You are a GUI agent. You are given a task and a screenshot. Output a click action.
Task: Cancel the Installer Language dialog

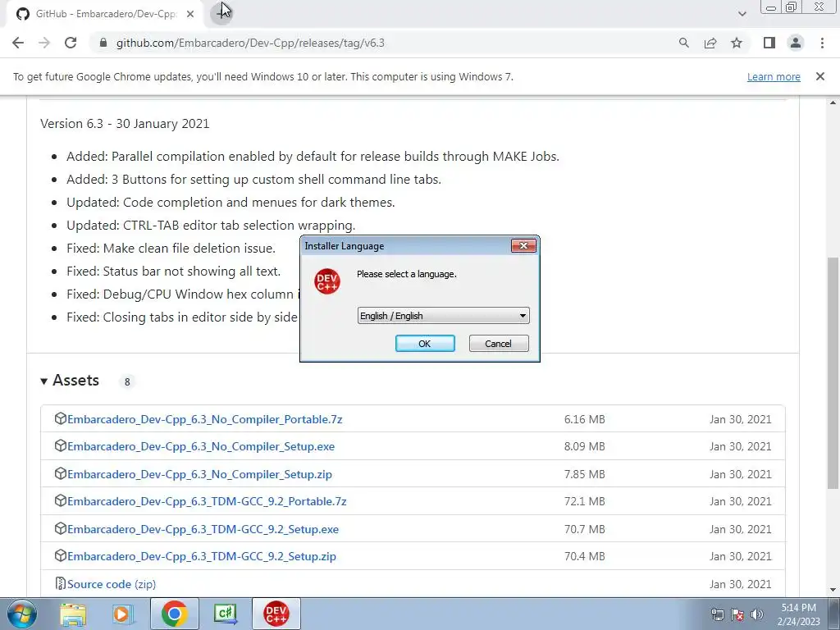[x=498, y=344]
